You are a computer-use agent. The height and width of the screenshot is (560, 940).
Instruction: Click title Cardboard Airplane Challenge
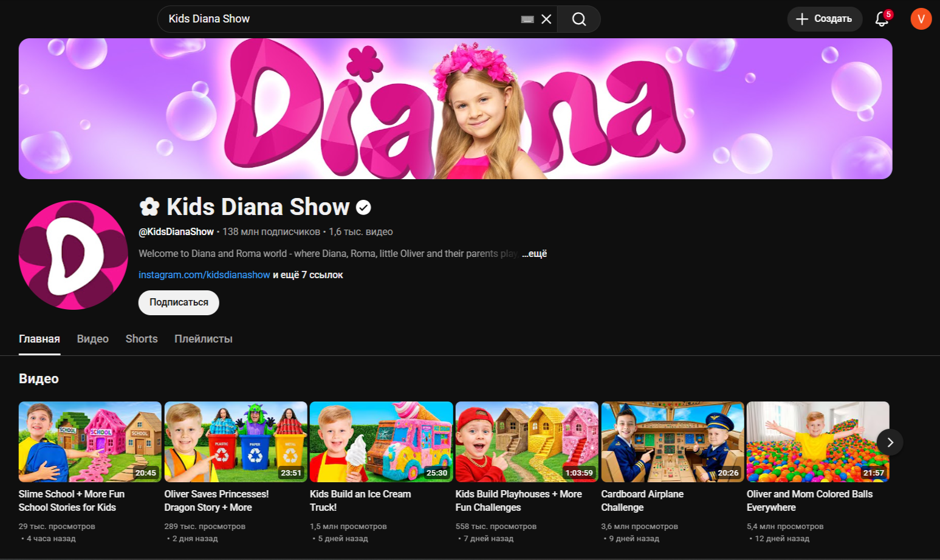click(x=642, y=500)
